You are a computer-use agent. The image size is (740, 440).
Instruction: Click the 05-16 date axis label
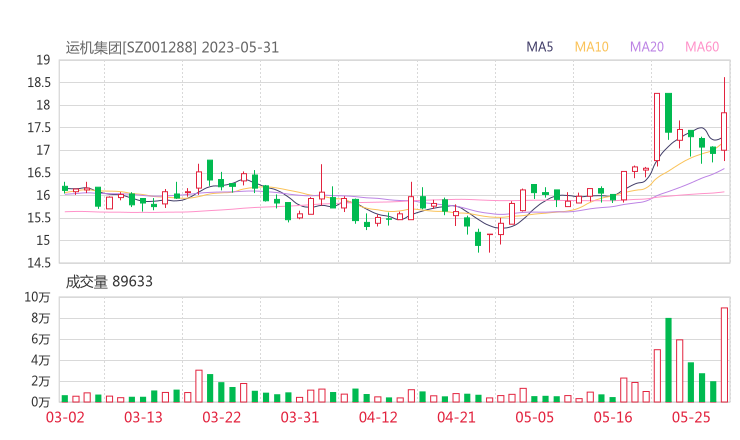[613, 417]
